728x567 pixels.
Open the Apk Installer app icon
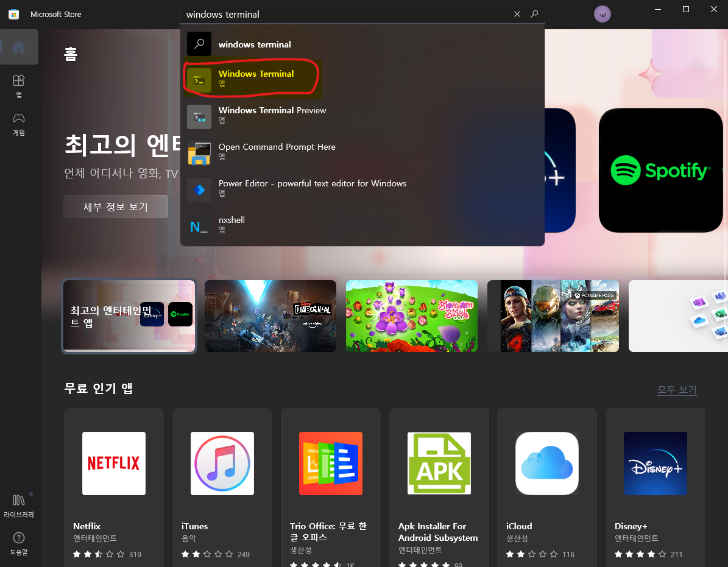coord(439,463)
